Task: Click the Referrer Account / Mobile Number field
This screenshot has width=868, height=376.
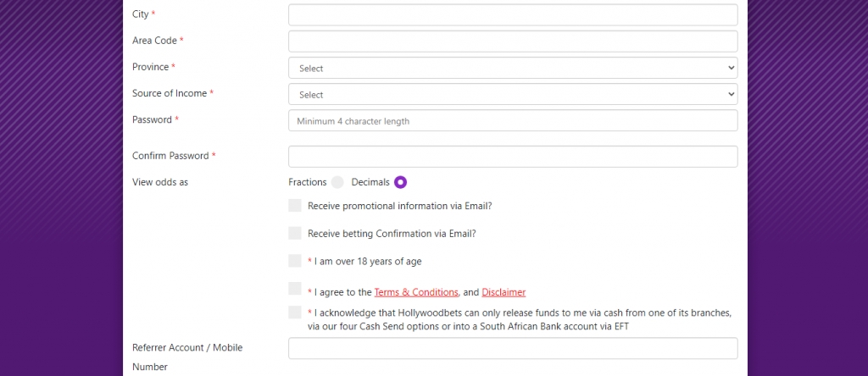Action: [x=513, y=348]
